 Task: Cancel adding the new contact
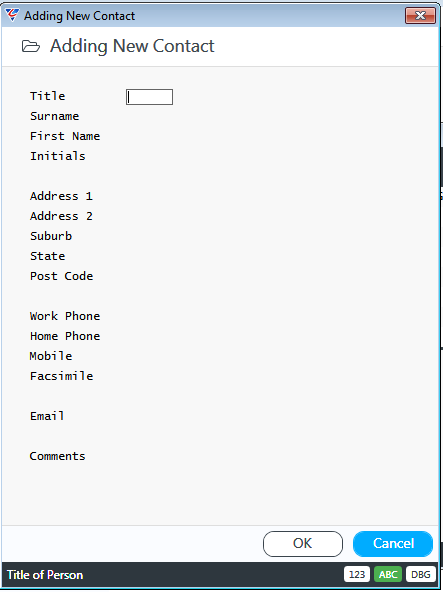pyautogui.click(x=393, y=544)
